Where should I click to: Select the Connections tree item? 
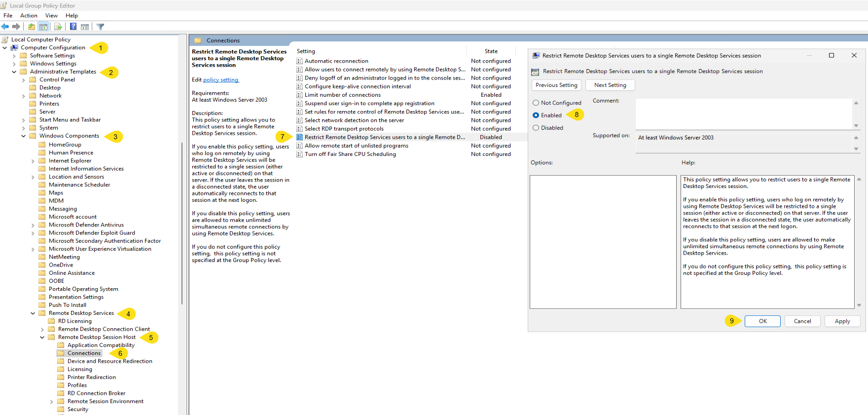click(84, 353)
